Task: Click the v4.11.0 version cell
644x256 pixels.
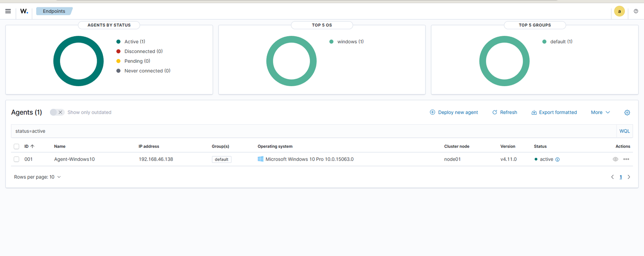Action: (509, 159)
